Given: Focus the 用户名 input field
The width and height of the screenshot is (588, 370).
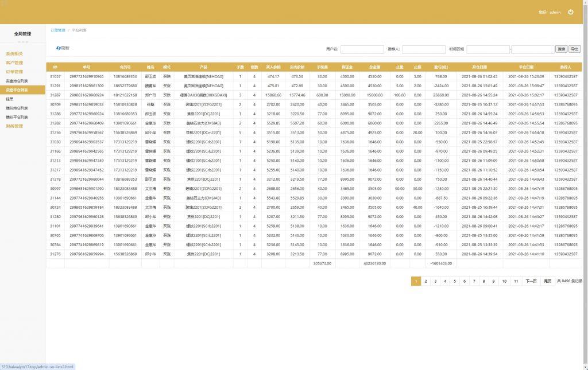Looking at the screenshot, I should click(x=362, y=49).
